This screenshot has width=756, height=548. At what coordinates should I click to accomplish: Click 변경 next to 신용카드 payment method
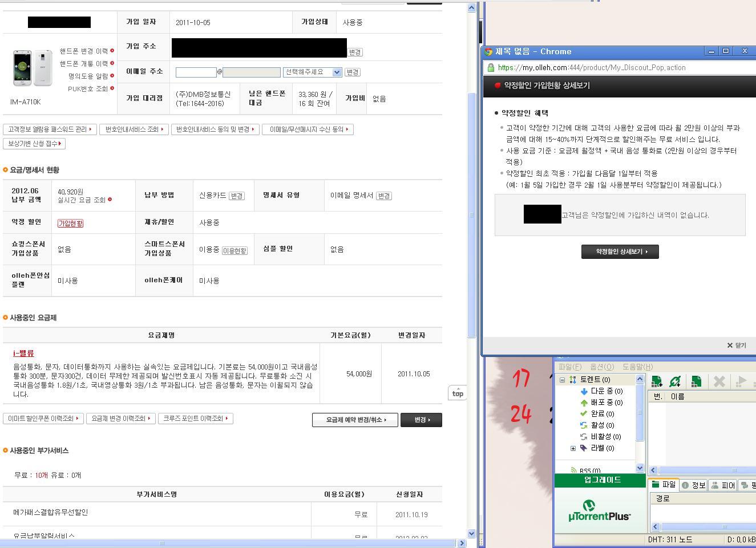click(x=236, y=196)
